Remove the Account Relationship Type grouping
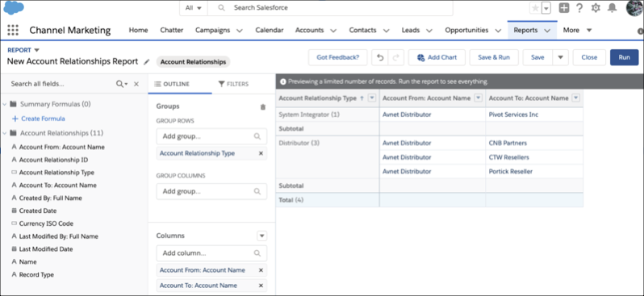Viewport: 644px width, 296px height. coord(261,153)
